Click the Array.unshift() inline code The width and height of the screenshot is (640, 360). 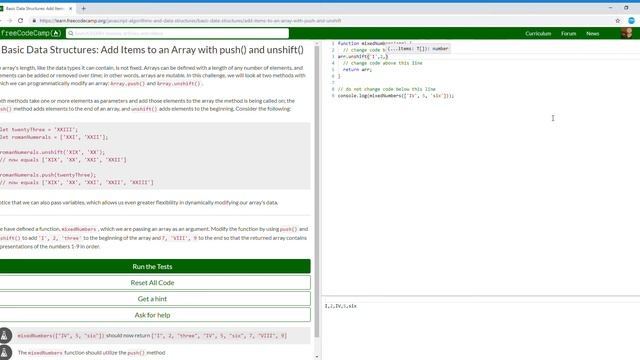coord(179,83)
